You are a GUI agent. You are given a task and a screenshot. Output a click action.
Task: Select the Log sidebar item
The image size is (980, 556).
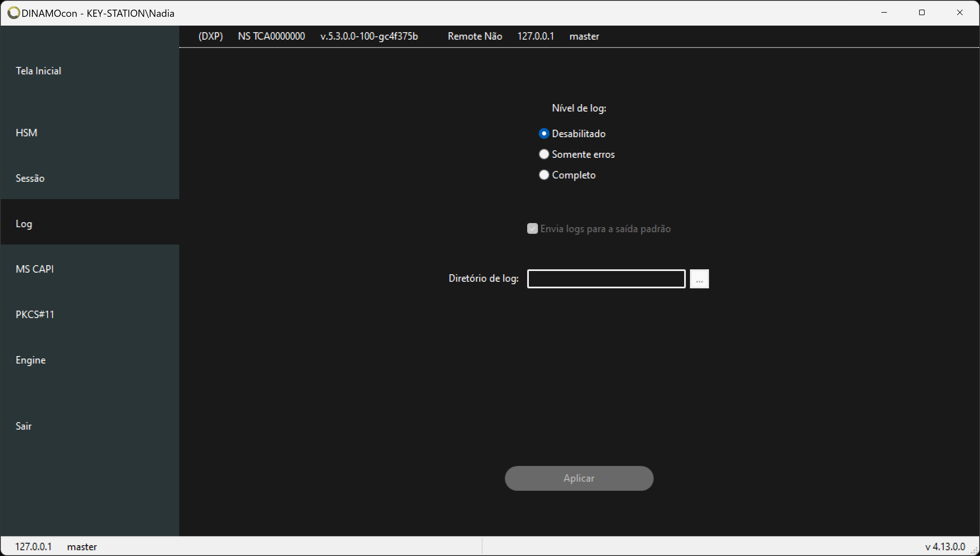(x=90, y=223)
